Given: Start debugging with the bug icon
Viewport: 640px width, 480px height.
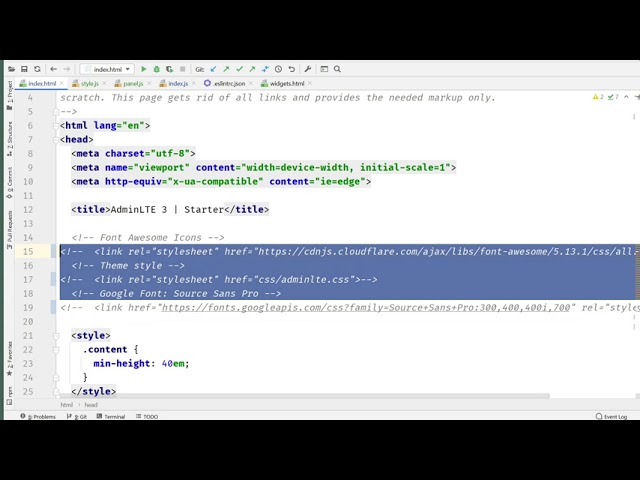Looking at the screenshot, I should point(156,69).
